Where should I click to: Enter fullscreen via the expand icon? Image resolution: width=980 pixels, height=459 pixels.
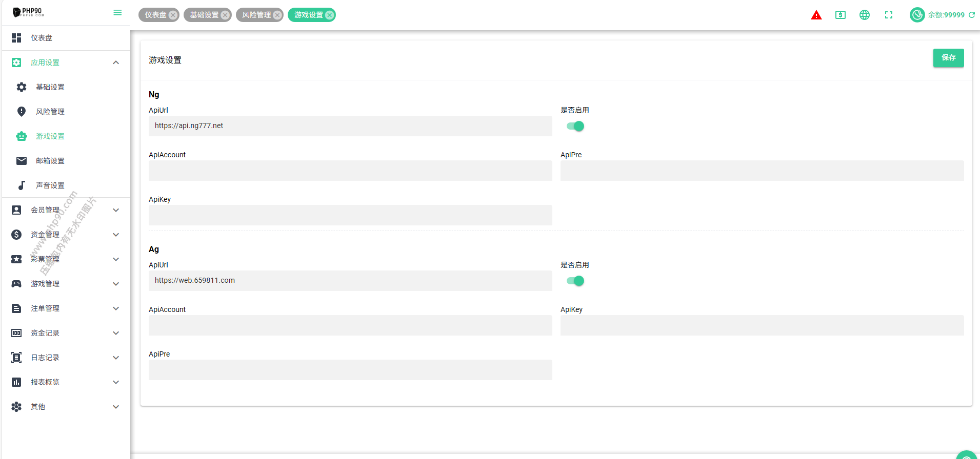tap(888, 15)
